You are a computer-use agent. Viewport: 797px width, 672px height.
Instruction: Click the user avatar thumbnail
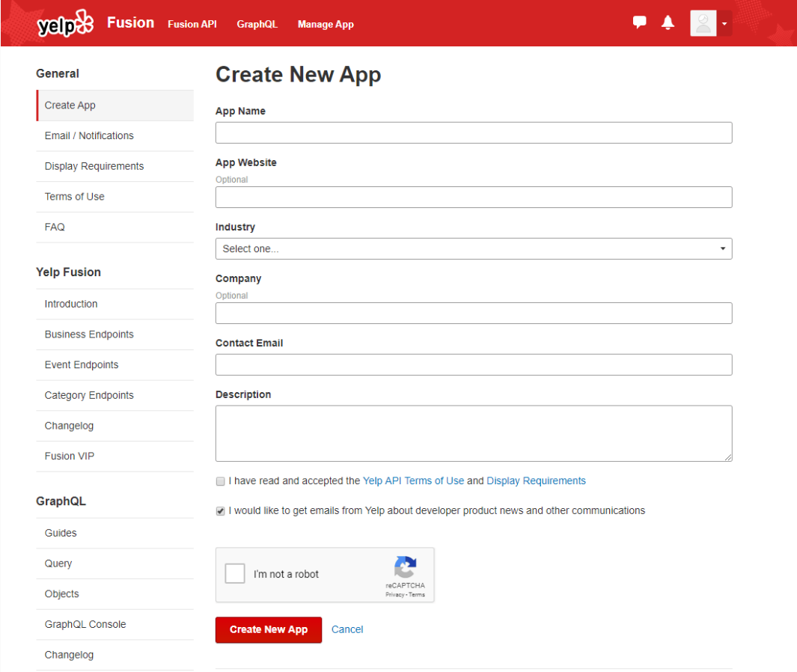703,23
